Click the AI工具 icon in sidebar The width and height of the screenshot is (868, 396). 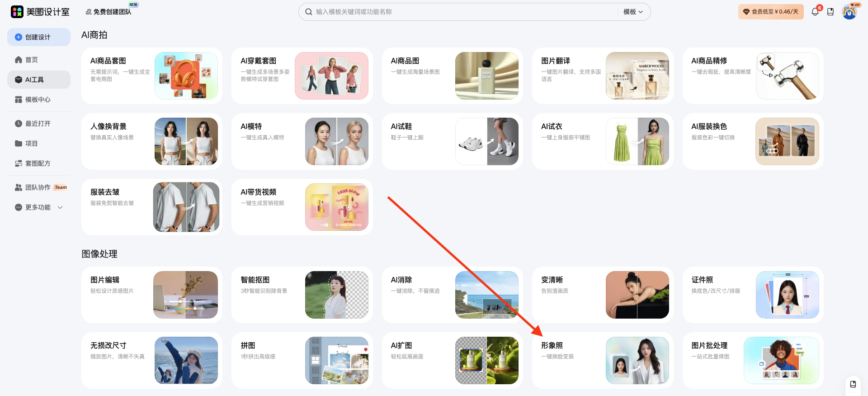[x=19, y=80]
